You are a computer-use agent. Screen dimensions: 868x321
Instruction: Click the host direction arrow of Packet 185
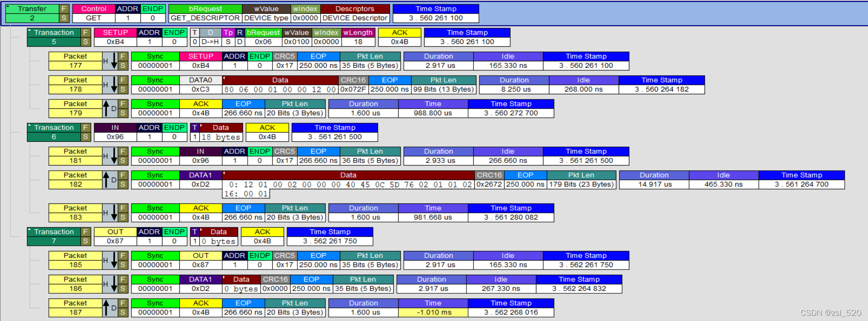pyautogui.click(x=114, y=260)
